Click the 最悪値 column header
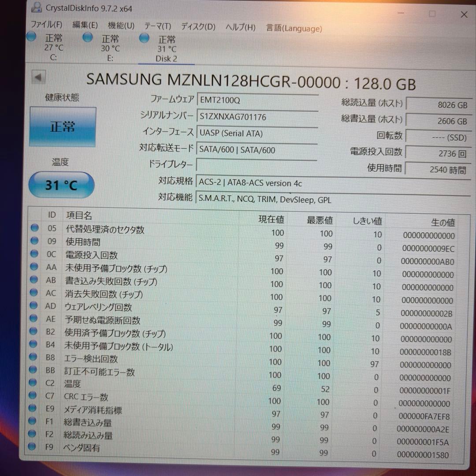The width and height of the screenshot is (476, 476). point(320,220)
